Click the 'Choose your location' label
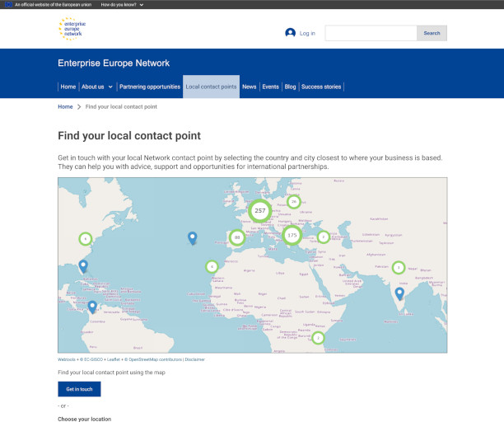Viewport: 504px width, 422px height. coord(85,419)
